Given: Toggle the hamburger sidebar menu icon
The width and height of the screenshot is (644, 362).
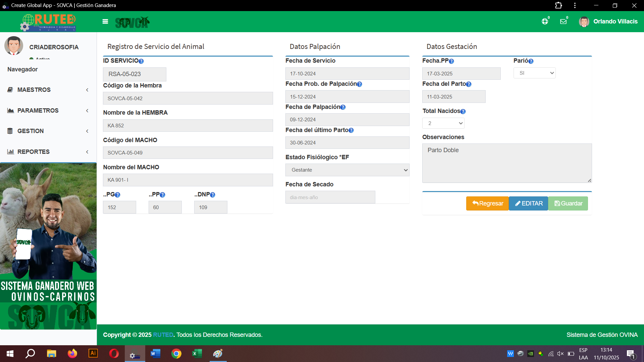Looking at the screenshot, I should click(105, 21).
